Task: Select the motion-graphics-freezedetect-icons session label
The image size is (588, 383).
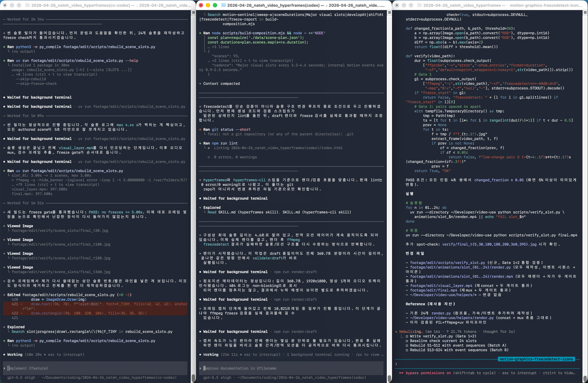Action: [536, 359]
